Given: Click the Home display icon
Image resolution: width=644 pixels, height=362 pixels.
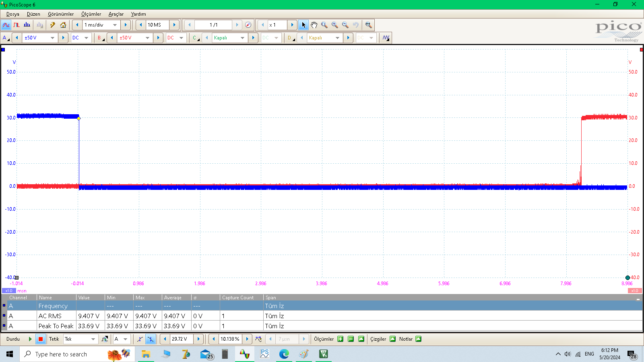Looking at the screenshot, I should pyautogui.click(x=63, y=25).
